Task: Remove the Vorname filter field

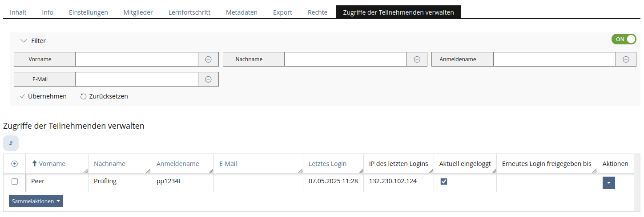Action: coord(208,59)
